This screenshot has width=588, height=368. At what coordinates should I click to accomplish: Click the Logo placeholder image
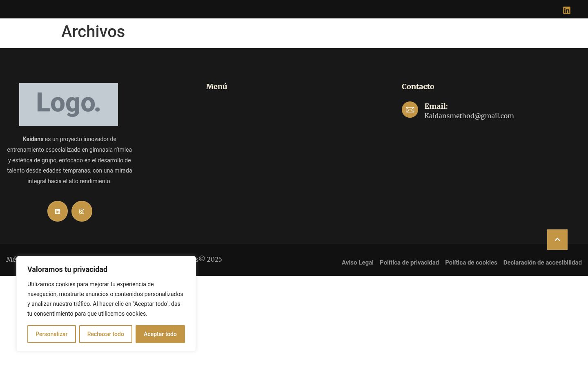pyautogui.click(x=69, y=104)
